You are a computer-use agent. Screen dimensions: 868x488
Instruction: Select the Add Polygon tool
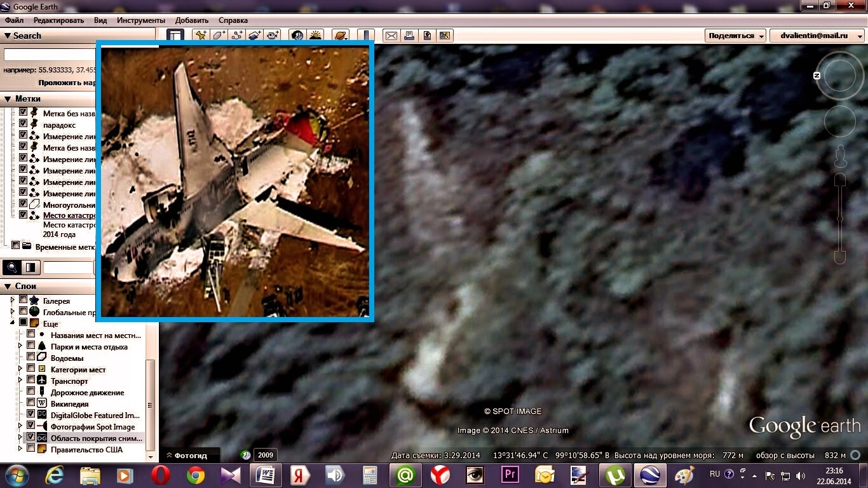pyautogui.click(x=219, y=36)
